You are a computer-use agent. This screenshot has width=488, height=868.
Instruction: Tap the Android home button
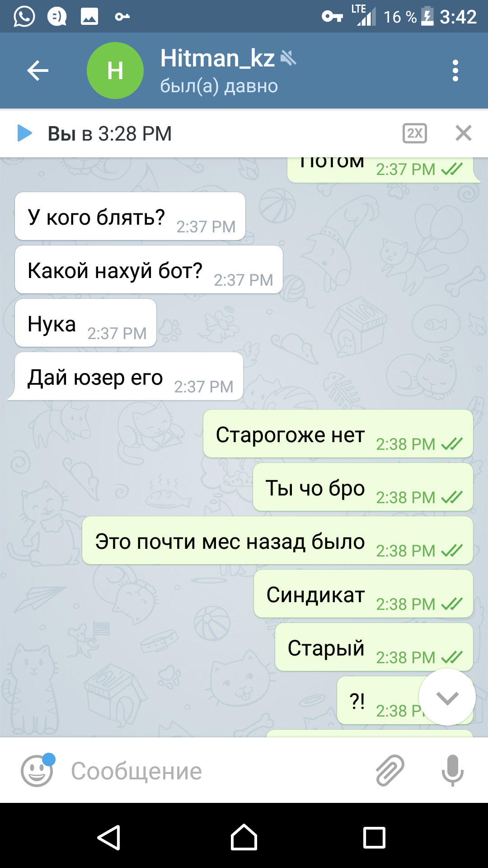244,837
